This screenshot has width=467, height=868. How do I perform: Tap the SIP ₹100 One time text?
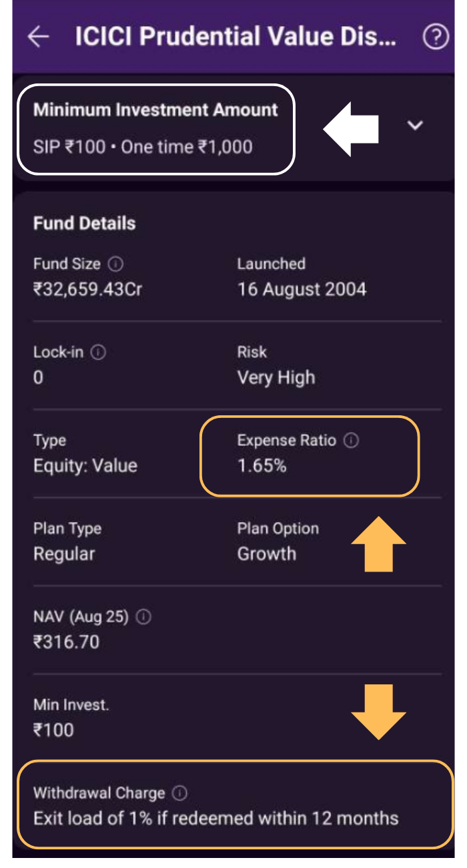coord(143,147)
